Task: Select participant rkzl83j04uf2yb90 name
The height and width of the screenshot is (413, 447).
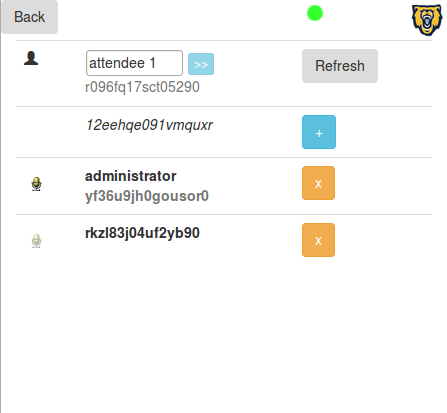Action: point(142,233)
